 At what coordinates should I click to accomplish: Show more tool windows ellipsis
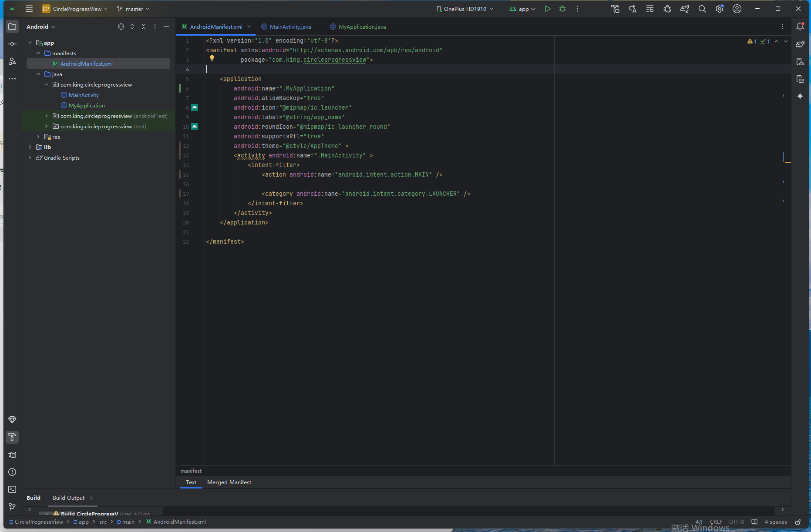(12, 79)
